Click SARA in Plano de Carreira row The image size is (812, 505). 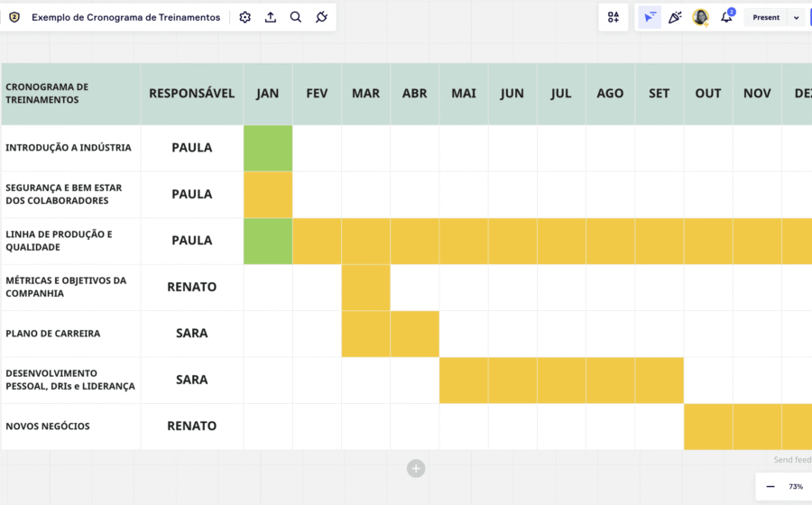(x=191, y=333)
